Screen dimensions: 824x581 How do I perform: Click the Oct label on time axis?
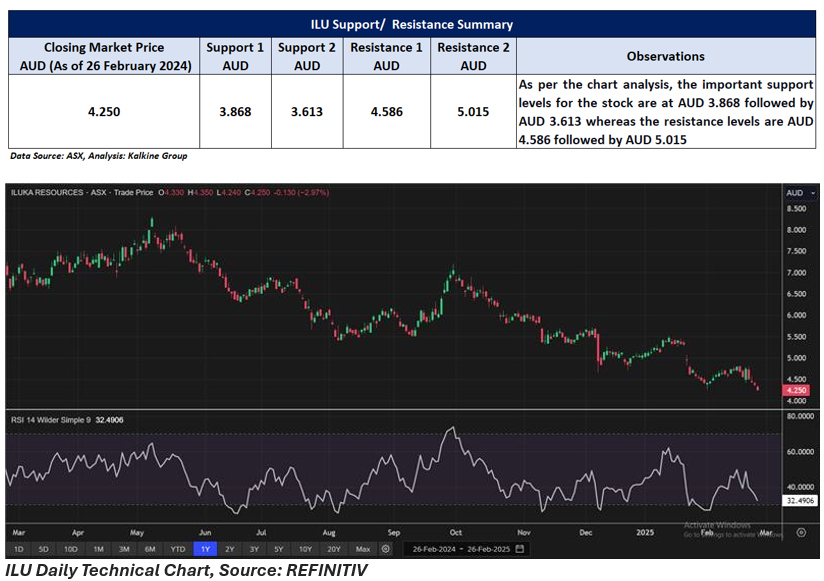pyautogui.click(x=456, y=532)
